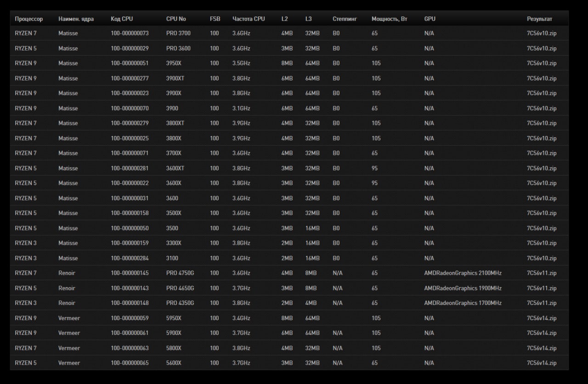Click the CPU No column header

[x=176, y=19]
